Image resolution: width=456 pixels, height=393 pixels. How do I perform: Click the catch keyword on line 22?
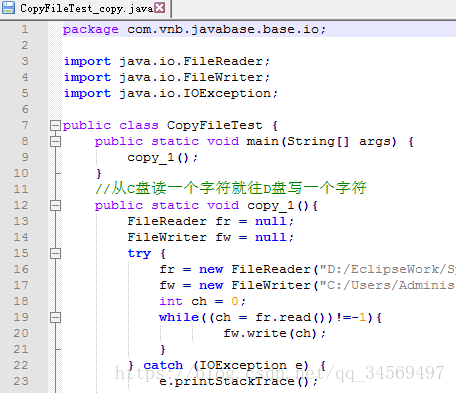tap(163, 365)
